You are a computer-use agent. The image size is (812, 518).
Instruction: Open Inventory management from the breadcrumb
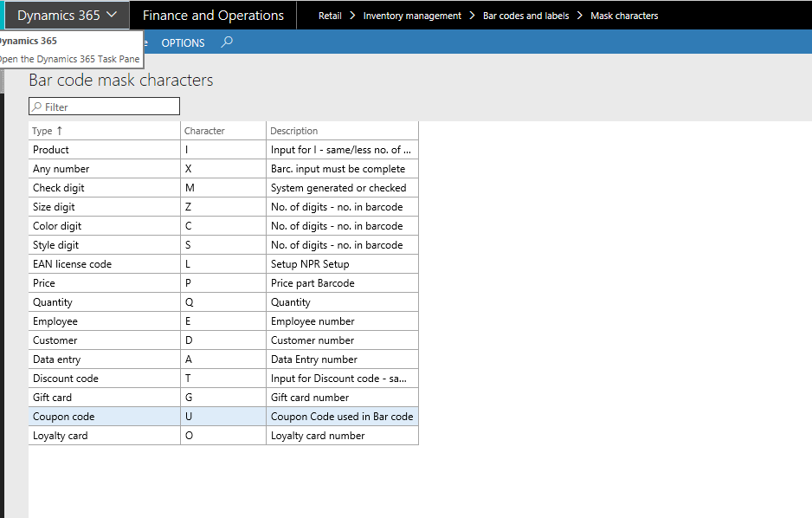(412, 15)
